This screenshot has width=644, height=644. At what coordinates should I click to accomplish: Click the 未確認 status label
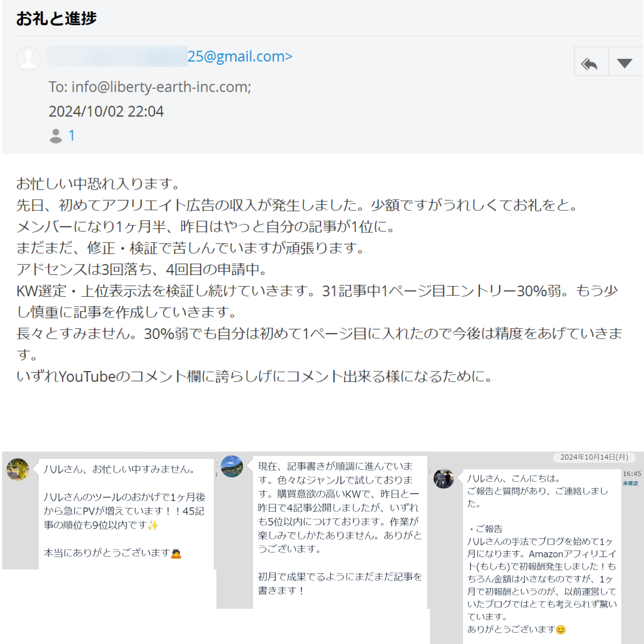click(x=630, y=483)
